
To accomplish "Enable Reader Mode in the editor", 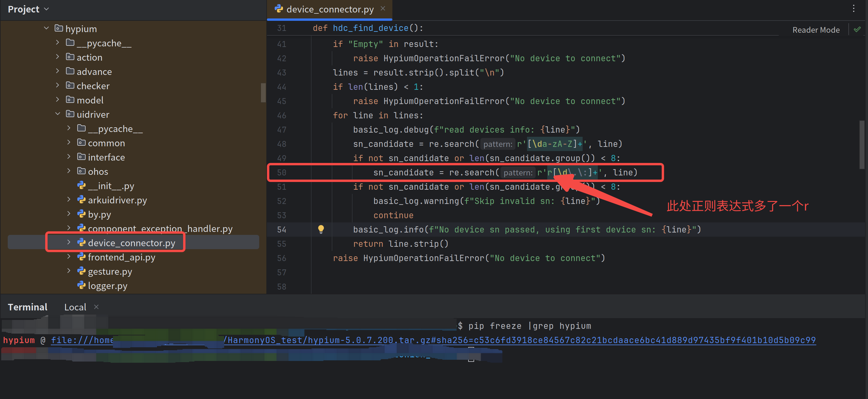I will (x=816, y=29).
